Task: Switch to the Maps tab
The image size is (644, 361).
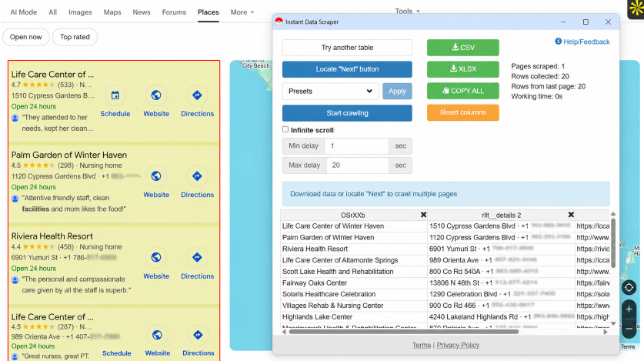Action: tap(112, 12)
